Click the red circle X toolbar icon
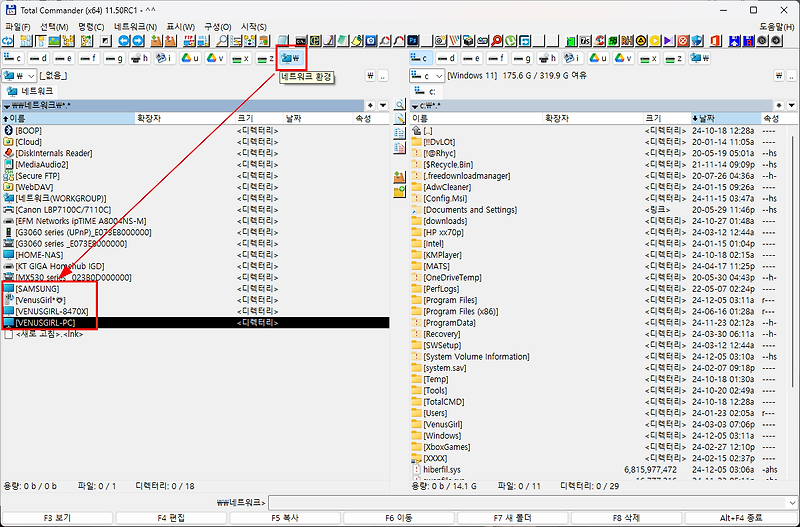 tap(683, 41)
